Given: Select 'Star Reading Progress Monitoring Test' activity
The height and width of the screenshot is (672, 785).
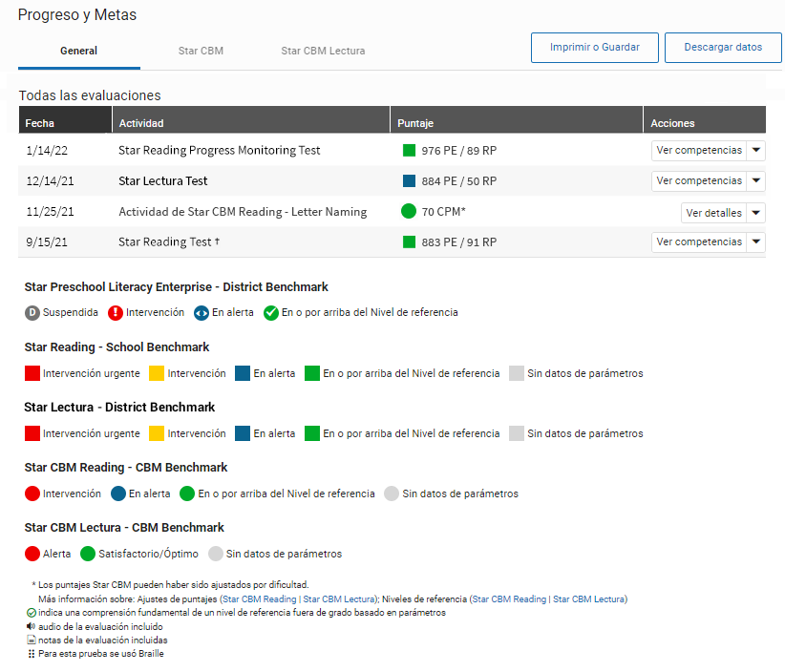Looking at the screenshot, I should (220, 151).
